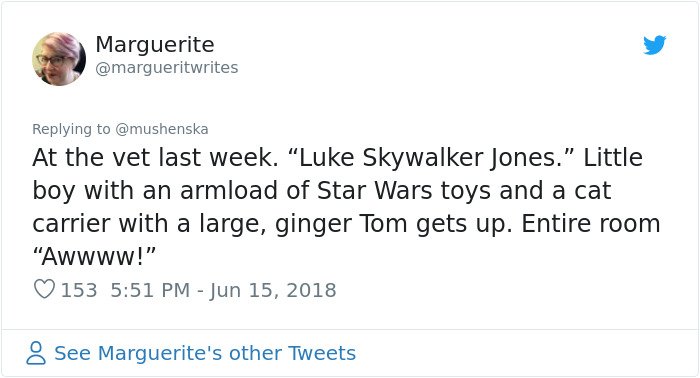Click the "Replying to" label
Screen dimensions: 700x378
71,129
